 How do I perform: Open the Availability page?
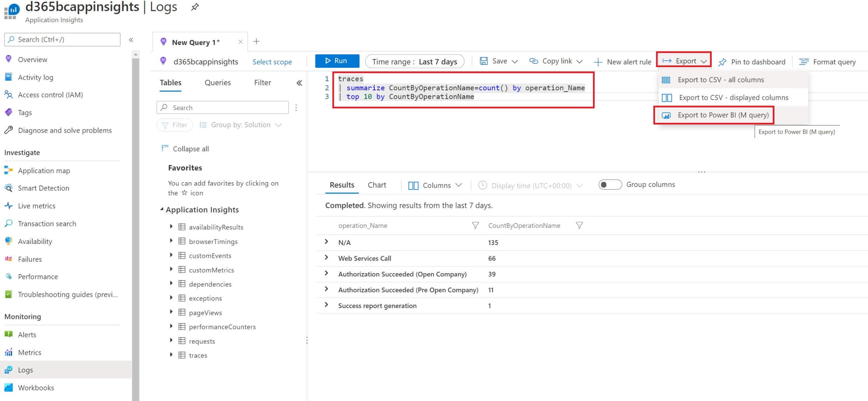click(35, 241)
